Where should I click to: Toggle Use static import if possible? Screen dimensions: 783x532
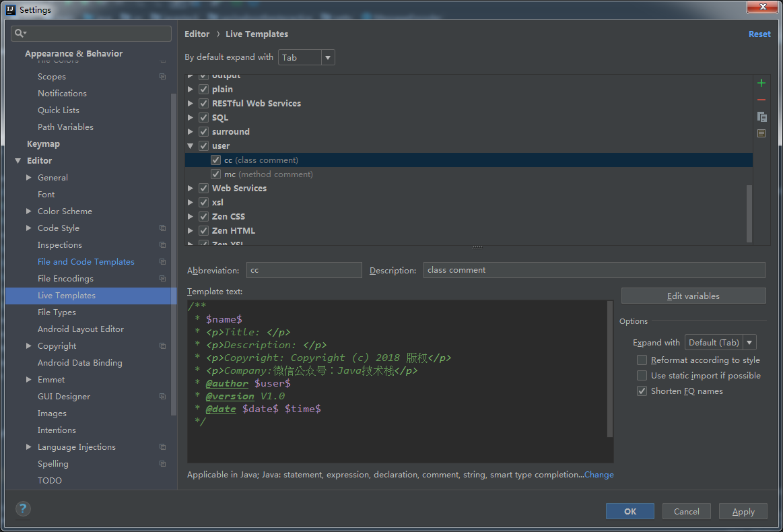pyautogui.click(x=642, y=376)
